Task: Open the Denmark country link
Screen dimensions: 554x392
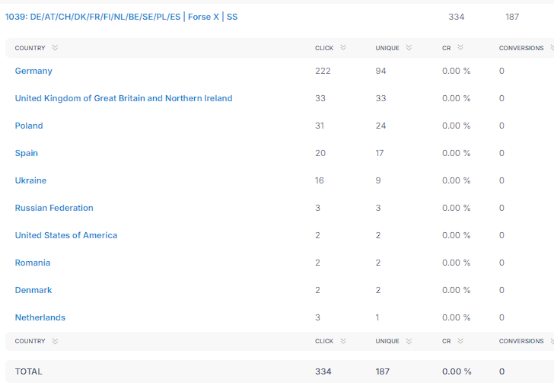Action: [33, 290]
